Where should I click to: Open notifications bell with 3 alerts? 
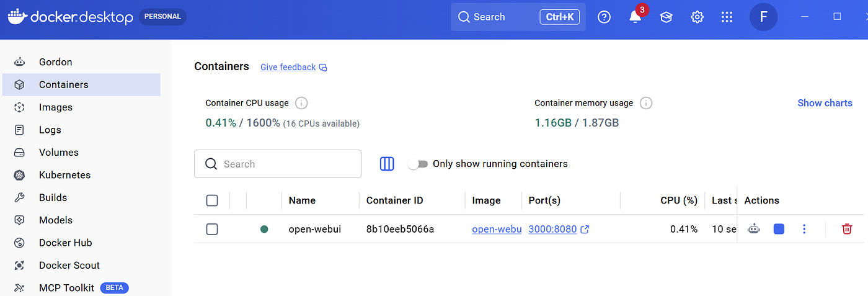point(635,17)
